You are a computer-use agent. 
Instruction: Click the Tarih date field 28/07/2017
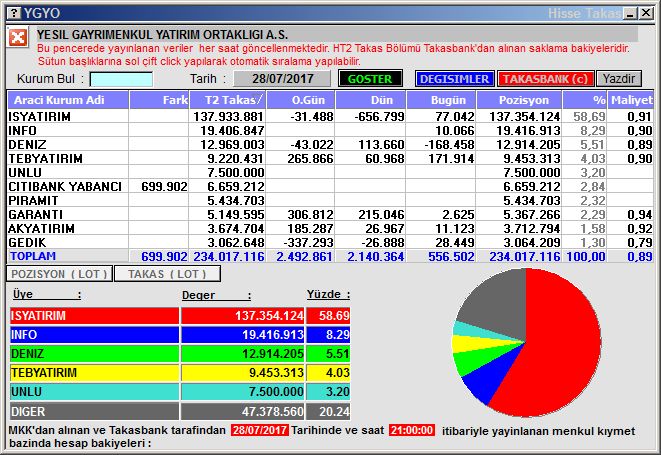click(282, 79)
